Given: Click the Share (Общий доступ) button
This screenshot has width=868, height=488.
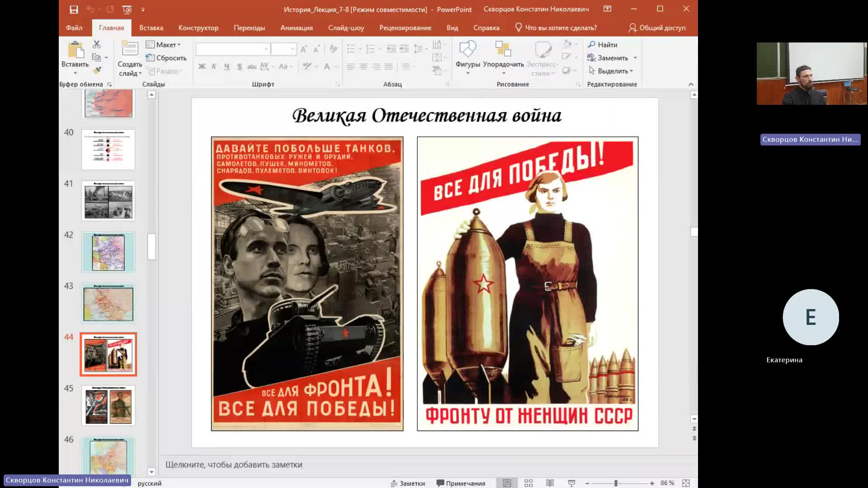Looking at the screenshot, I should (657, 28).
